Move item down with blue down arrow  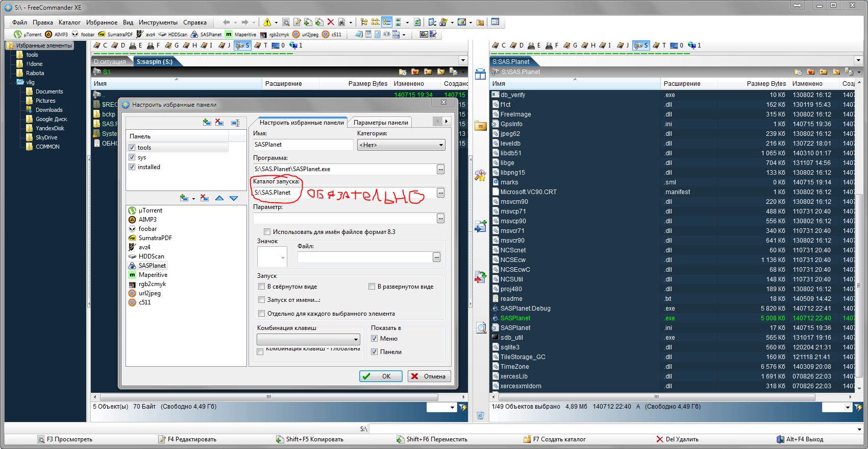234,198
